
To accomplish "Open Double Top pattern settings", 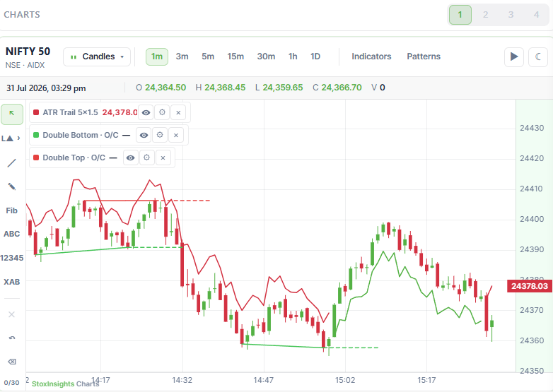I will (146, 158).
